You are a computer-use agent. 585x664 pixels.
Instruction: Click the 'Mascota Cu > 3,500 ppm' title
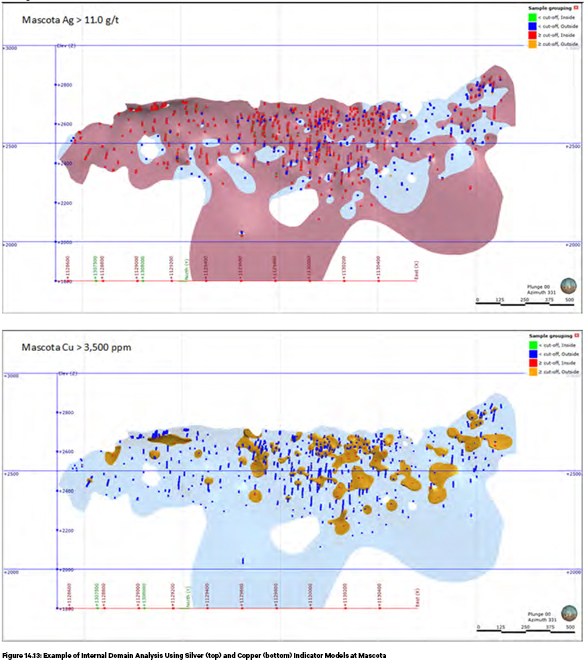76,348
